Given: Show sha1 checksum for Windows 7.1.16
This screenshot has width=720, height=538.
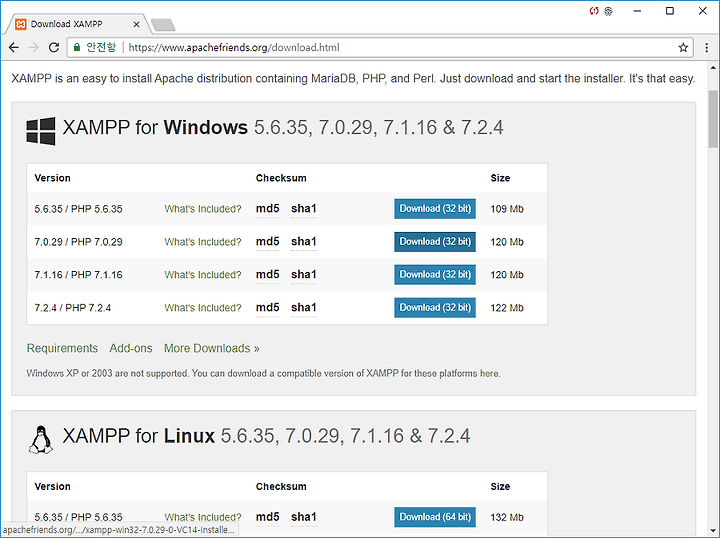Looking at the screenshot, I should [x=304, y=275].
